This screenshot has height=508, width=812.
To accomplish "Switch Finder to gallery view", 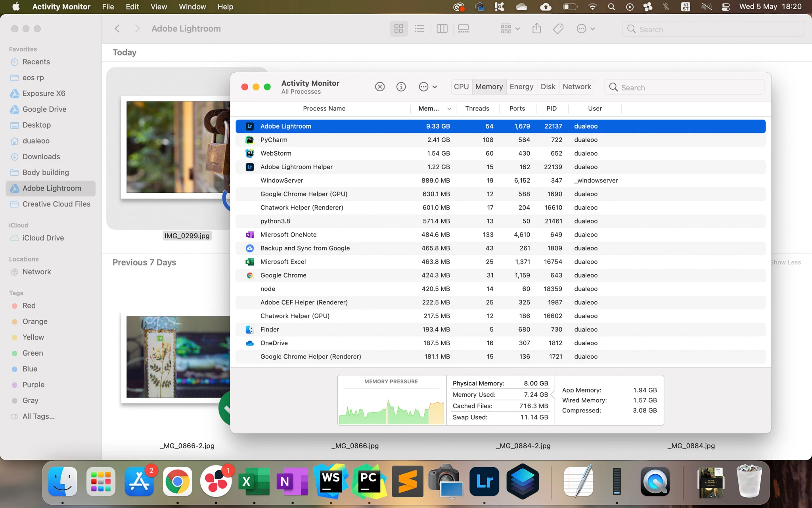I will (463, 29).
